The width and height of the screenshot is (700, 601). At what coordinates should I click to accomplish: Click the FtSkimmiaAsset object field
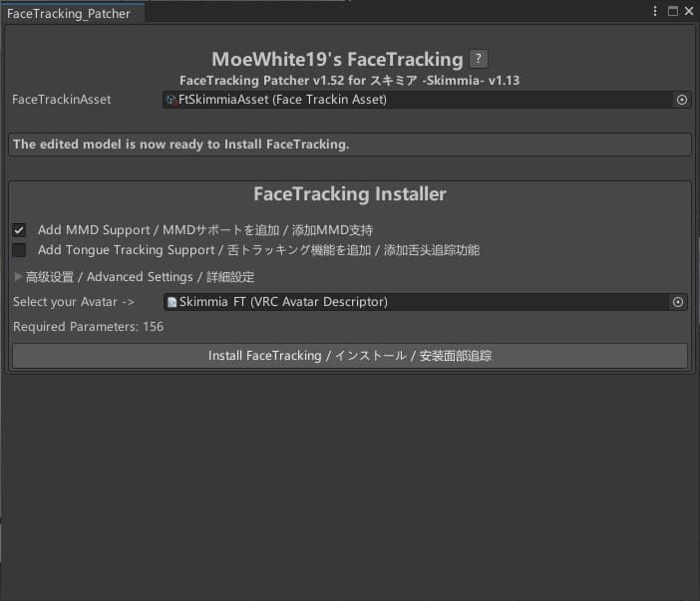click(419, 100)
